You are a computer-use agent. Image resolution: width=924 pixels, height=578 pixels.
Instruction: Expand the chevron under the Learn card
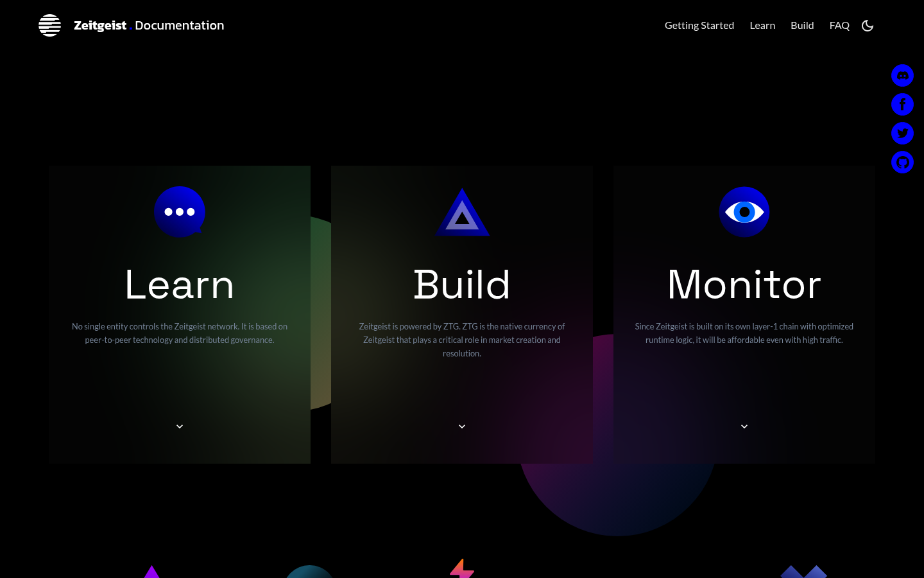[x=180, y=426]
